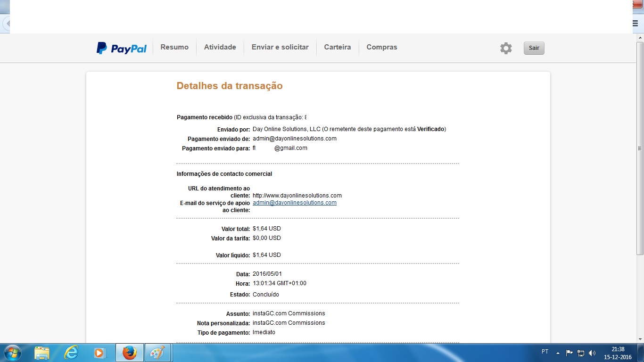Viewport: 644px width, 362px height.
Task: Launch Internet Explorer from the taskbar
Action: tap(71, 353)
